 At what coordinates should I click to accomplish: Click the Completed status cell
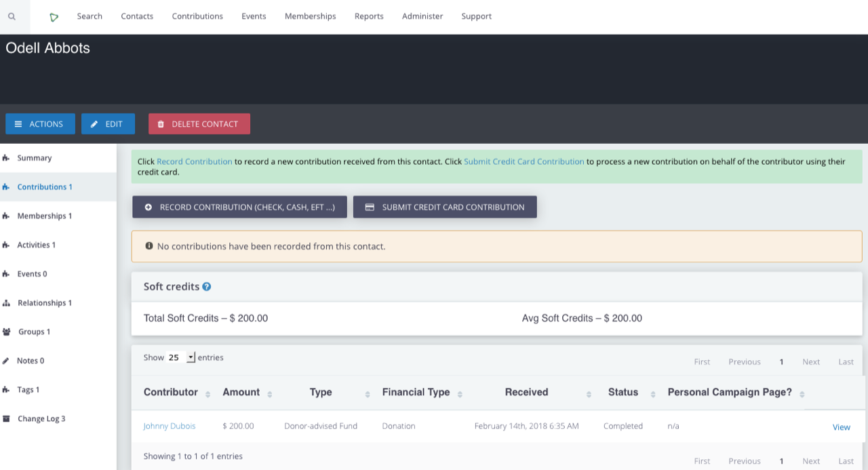pos(623,426)
